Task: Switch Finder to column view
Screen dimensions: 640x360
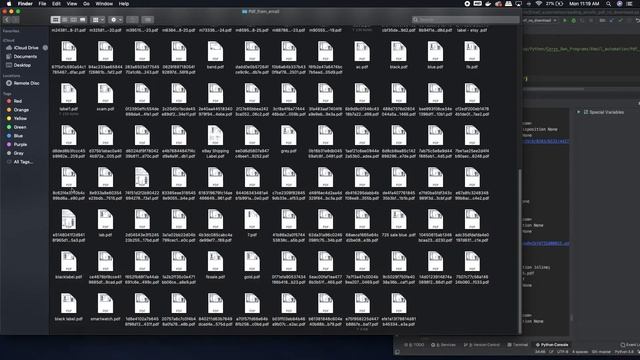Action: 73,20
